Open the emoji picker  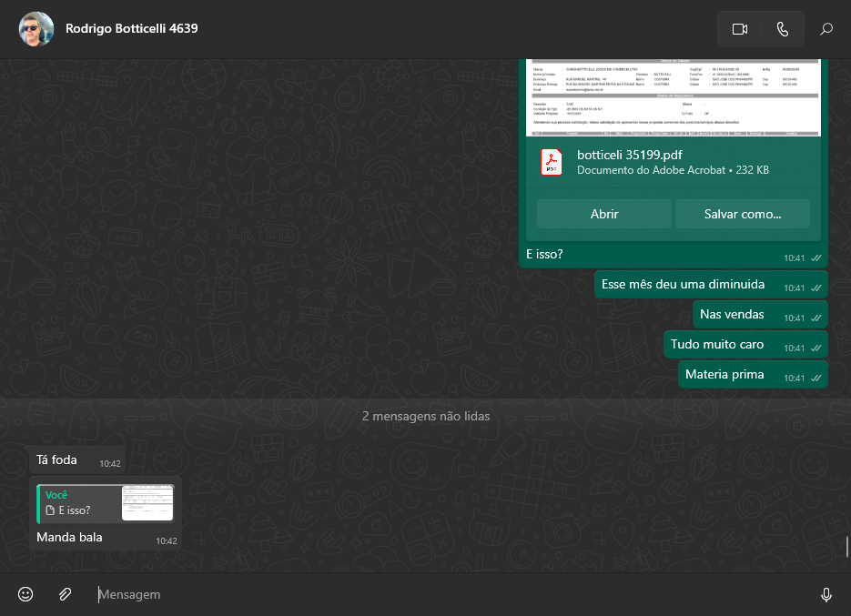pyautogui.click(x=25, y=594)
